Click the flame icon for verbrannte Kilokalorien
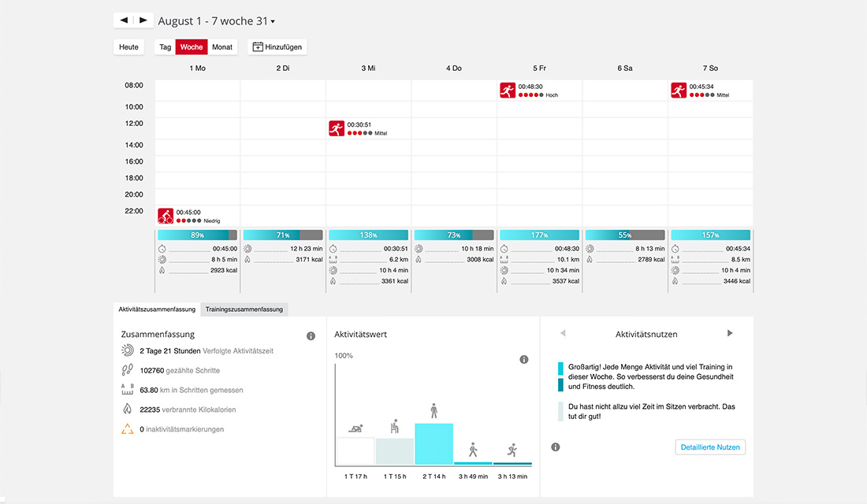 [x=127, y=409]
